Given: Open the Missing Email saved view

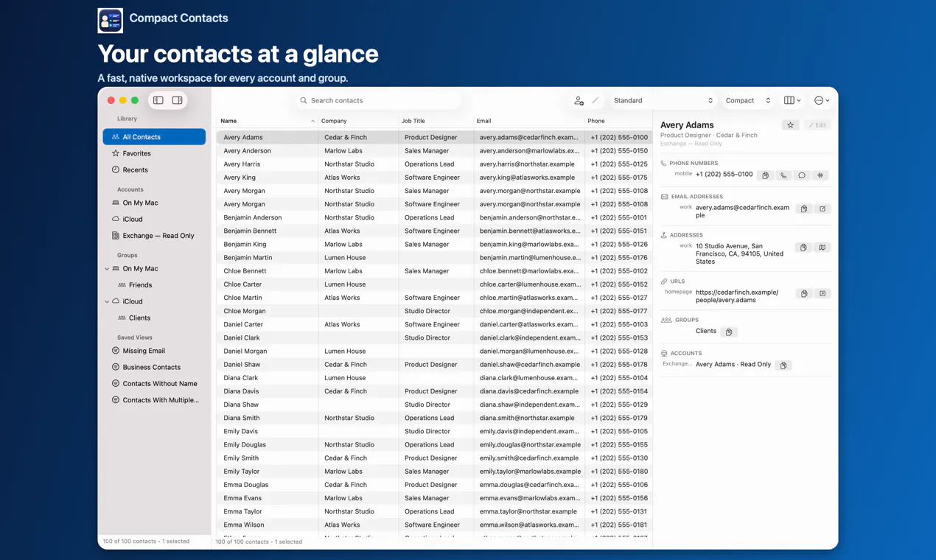Looking at the screenshot, I should tap(154, 351).
